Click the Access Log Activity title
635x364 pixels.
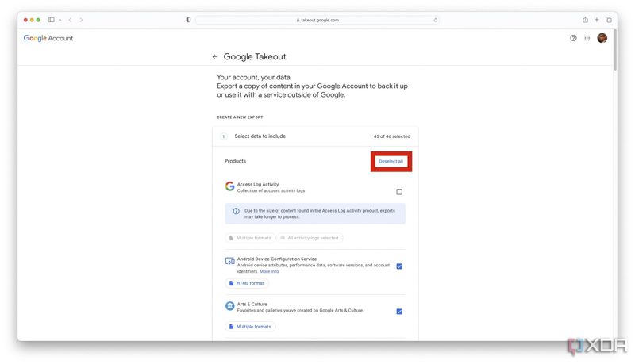pyautogui.click(x=258, y=184)
